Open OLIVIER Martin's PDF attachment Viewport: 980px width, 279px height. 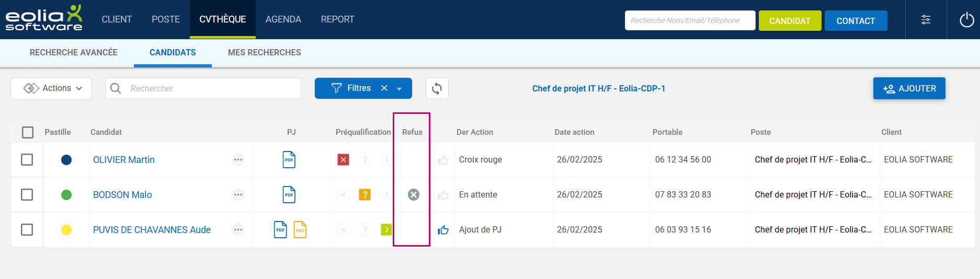pos(289,159)
